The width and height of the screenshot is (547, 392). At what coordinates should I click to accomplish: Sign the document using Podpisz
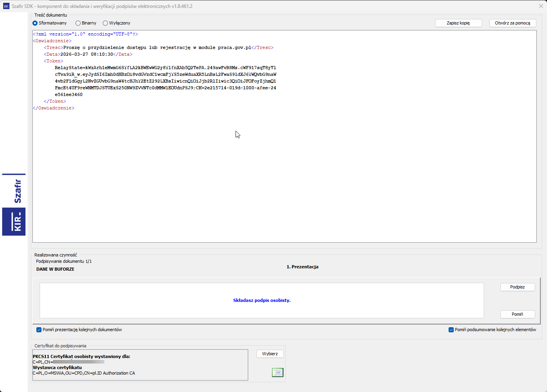click(x=517, y=287)
